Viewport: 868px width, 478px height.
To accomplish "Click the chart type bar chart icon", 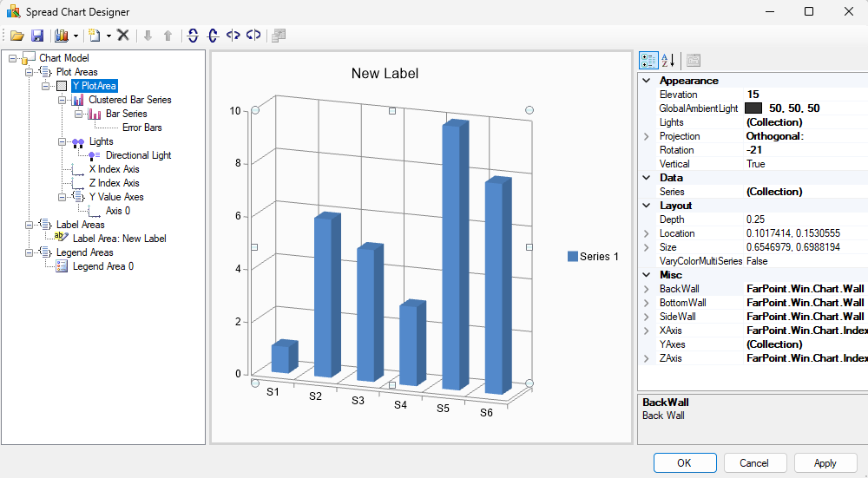I will point(62,36).
